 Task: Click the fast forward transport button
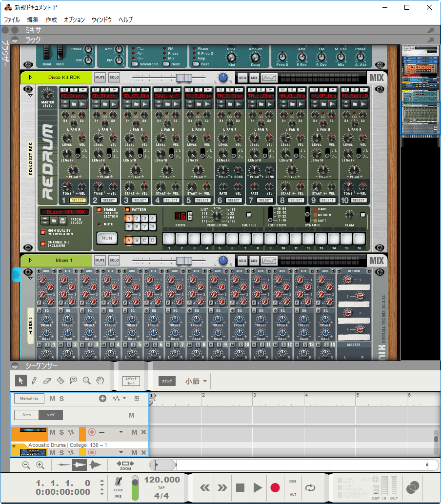(x=222, y=487)
